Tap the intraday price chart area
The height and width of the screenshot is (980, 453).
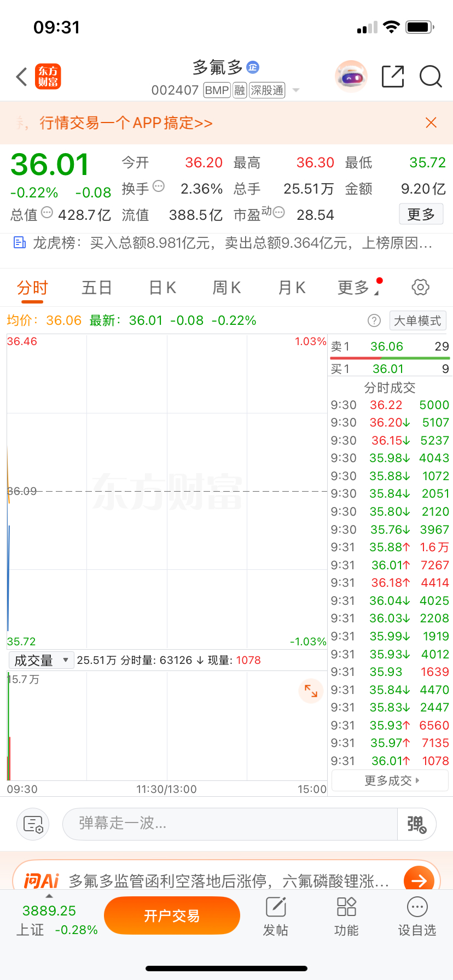pos(167,491)
